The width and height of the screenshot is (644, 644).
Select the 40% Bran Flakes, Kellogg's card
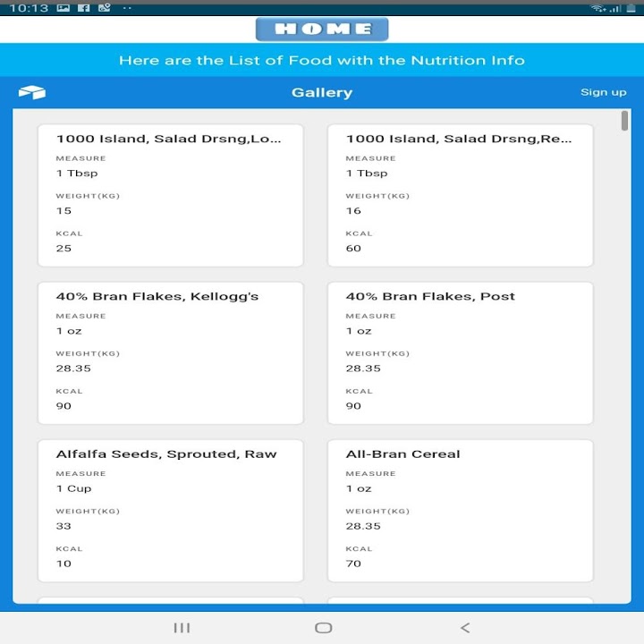tap(170, 352)
